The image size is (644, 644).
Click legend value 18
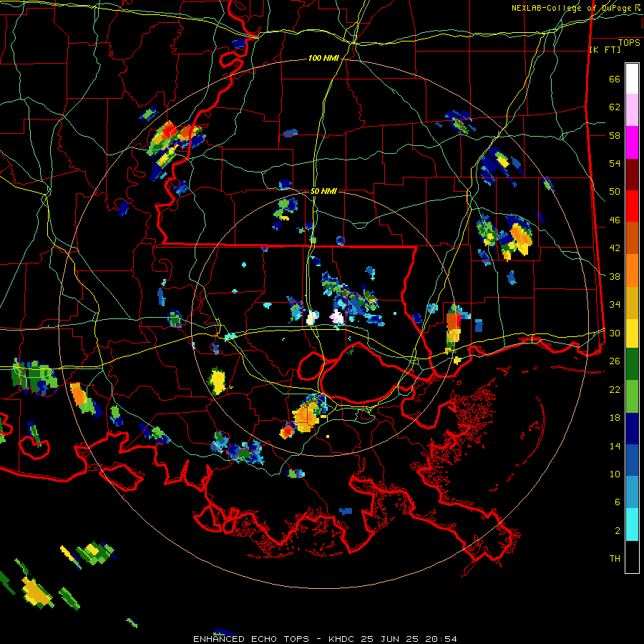pyautogui.click(x=615, y=418)
